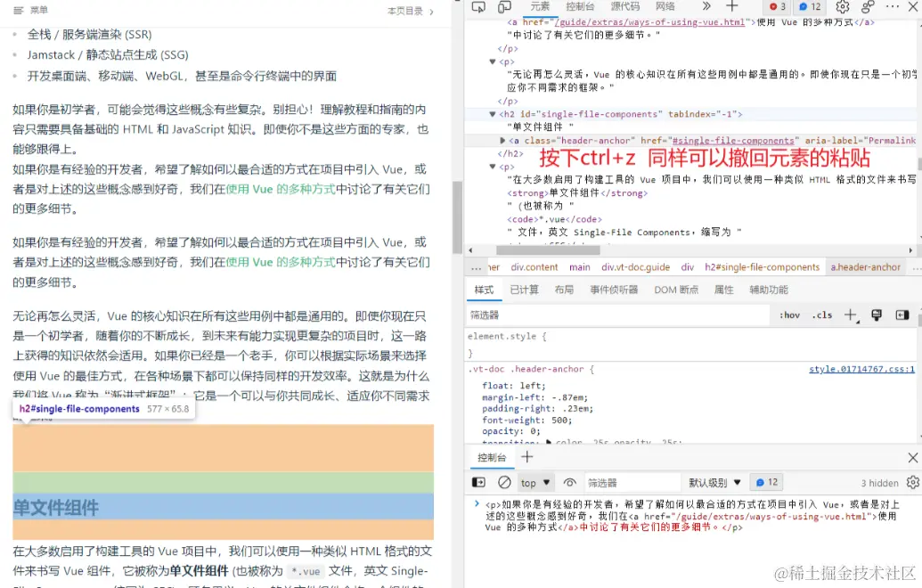Image resolution: width=922 pixels, height=588 pixels.
Task: Show more DevTools tabs chevron
Action: tap(706, 6)
